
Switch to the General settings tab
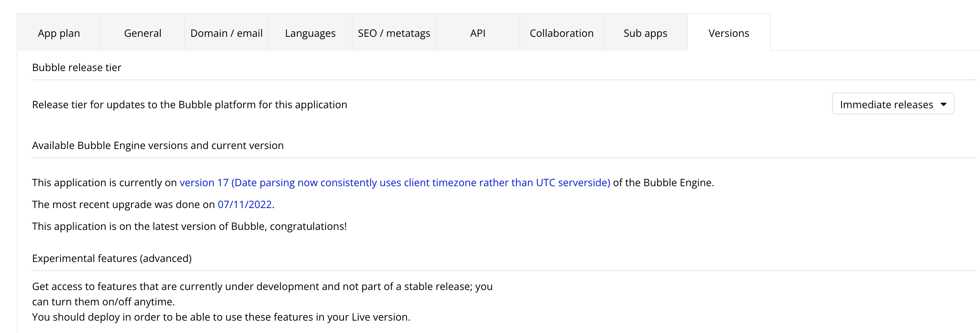pos(143,33)
